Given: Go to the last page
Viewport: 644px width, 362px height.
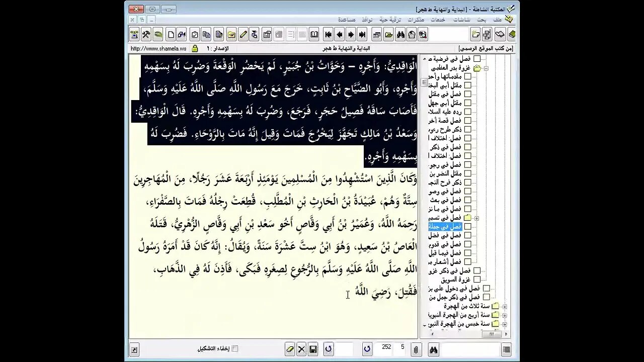Looking at the screenshot, I should coord(362,35).
